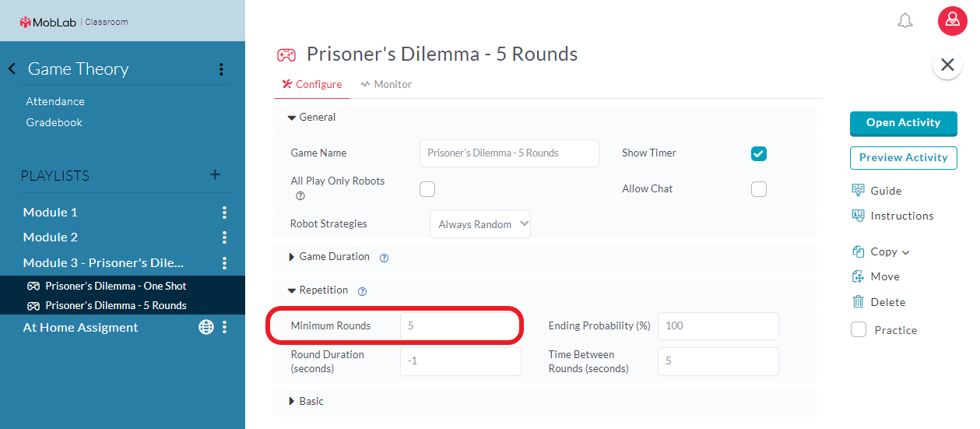Click help icon next to Game Duration

[384, 258]
